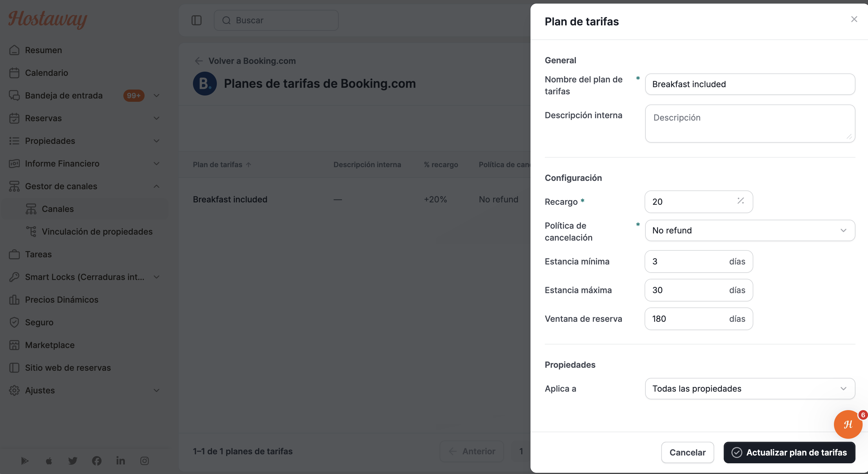
Task: Click the Recargo percentage input field
Action: 699,202
